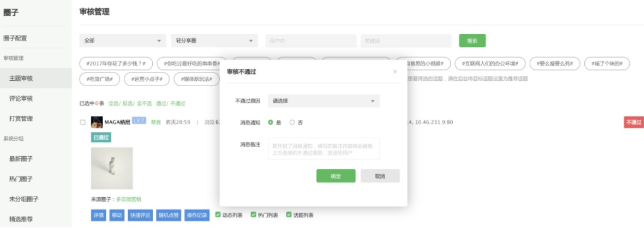The image size is (644, 228).
Task: Close the 审核不通过 dialog with X
Action: pos(395,72)
